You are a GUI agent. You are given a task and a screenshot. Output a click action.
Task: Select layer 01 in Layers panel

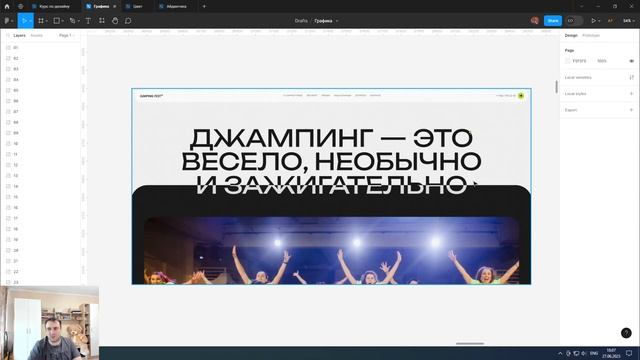41,48
